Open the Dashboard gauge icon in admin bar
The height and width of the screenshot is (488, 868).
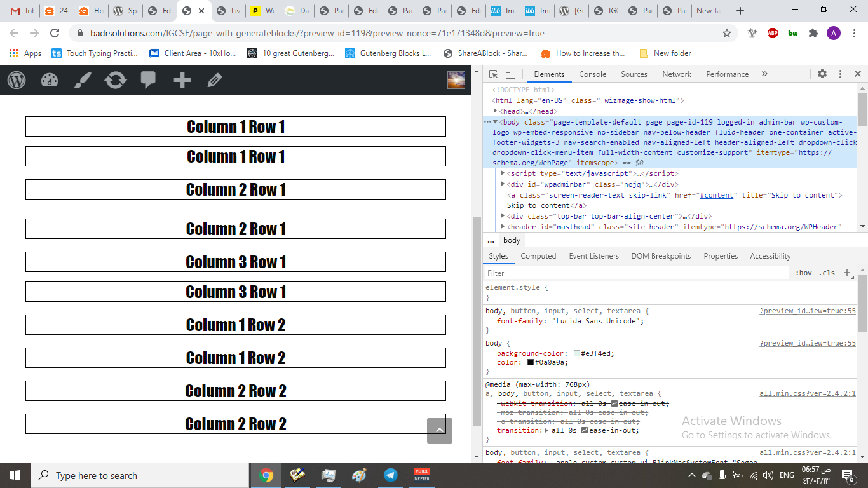tap(50, 80)
